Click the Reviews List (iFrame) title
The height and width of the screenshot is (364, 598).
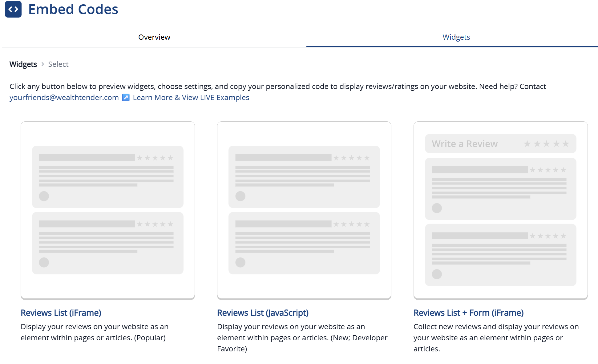61,313
